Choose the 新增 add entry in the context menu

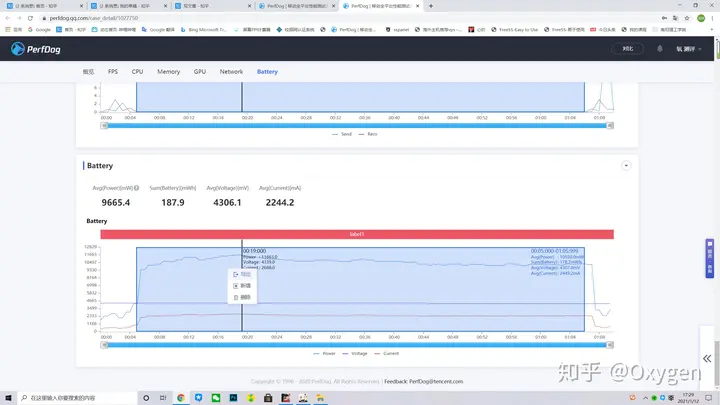(x=242, y=286)
